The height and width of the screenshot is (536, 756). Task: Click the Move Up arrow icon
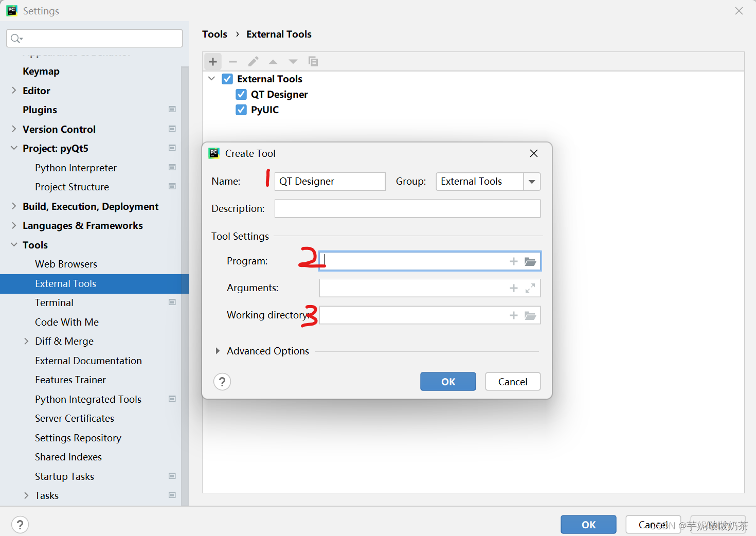coord(273,62)
